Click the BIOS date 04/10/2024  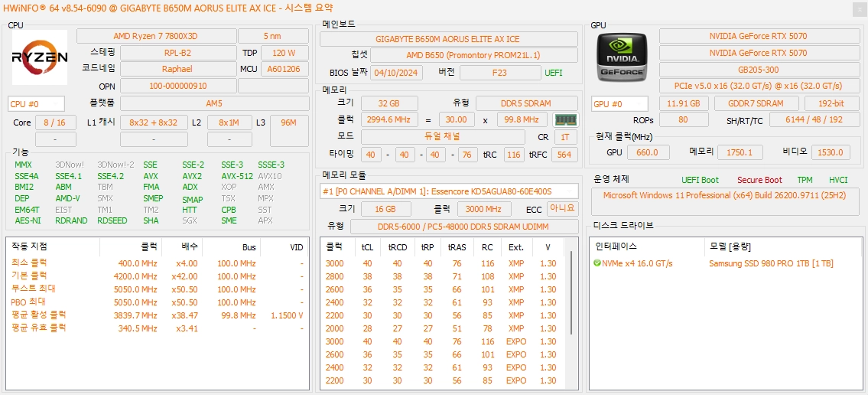[396, 73]
